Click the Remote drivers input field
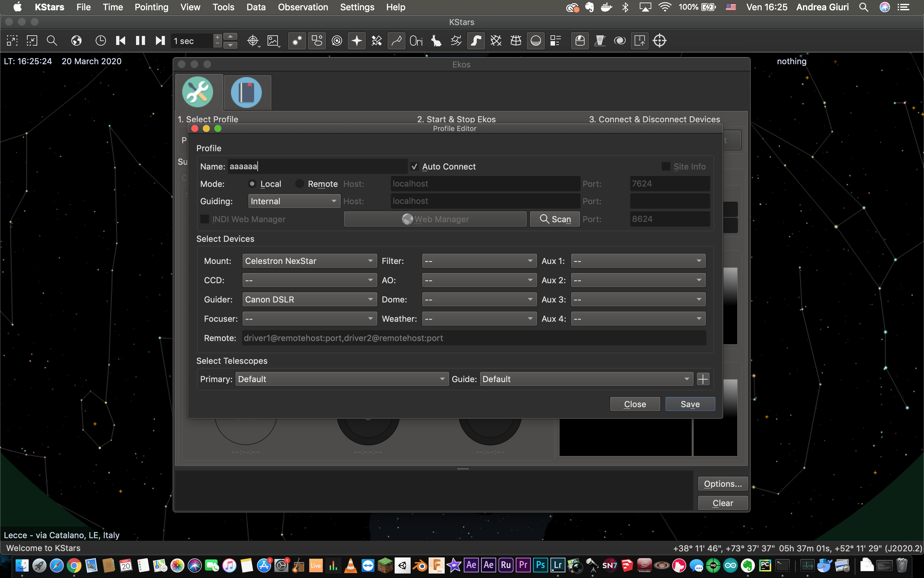Screen dimensions: 924x578 click(474, 338)
